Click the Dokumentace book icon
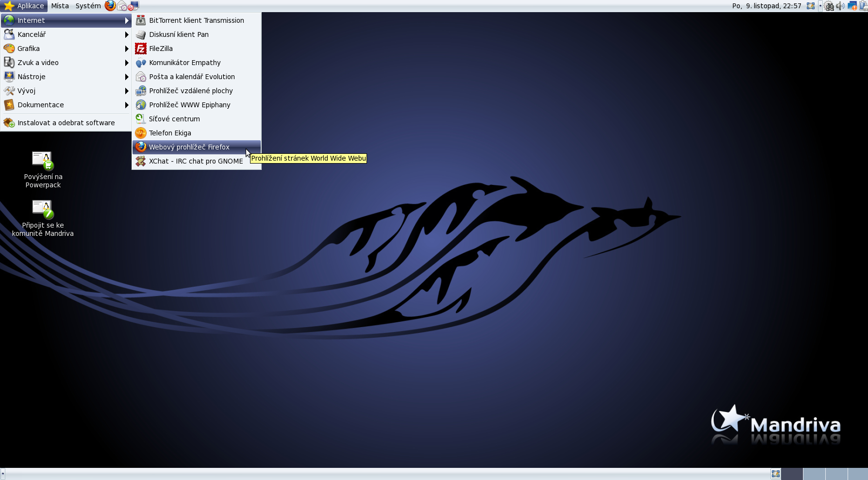This screenshot has width=868, height=480. 9,105
